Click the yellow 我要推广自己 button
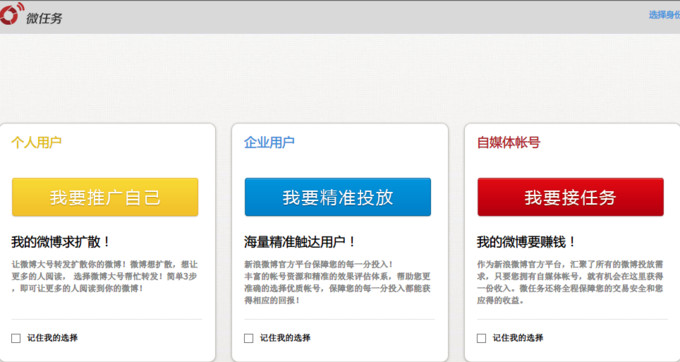The height and width of the screenshot is (362, 680). [x=105, y=197]
